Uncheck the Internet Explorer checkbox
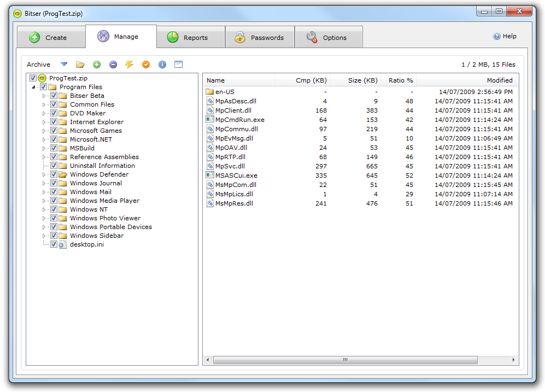545x392 pixels. (x=54, y=122)
